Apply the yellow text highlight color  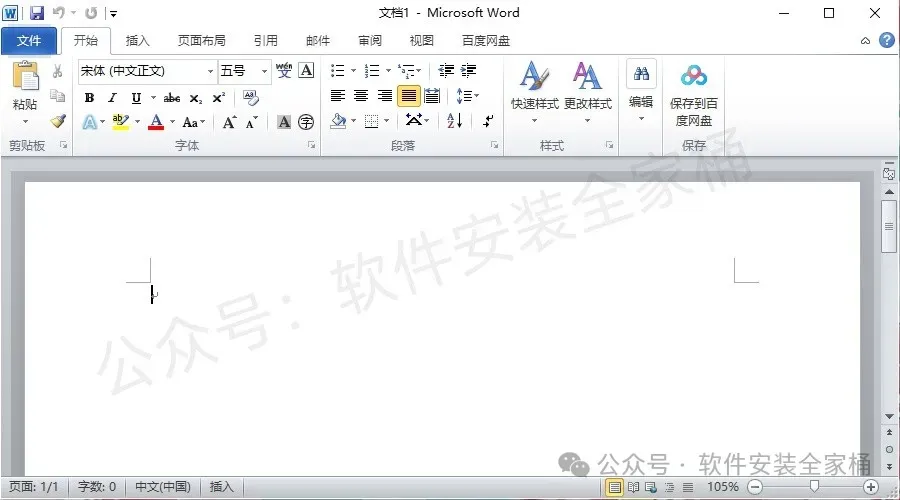pyautogui.click(x=121, y=122)
